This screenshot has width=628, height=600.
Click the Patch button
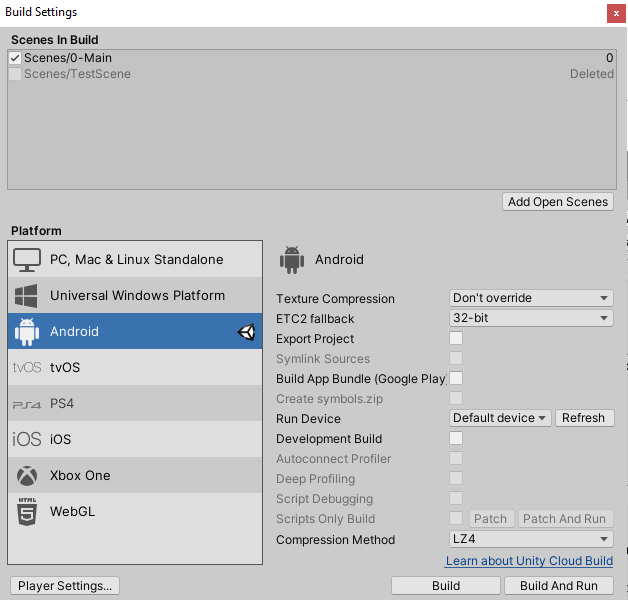pyautogui.click(x=491, y=519)
